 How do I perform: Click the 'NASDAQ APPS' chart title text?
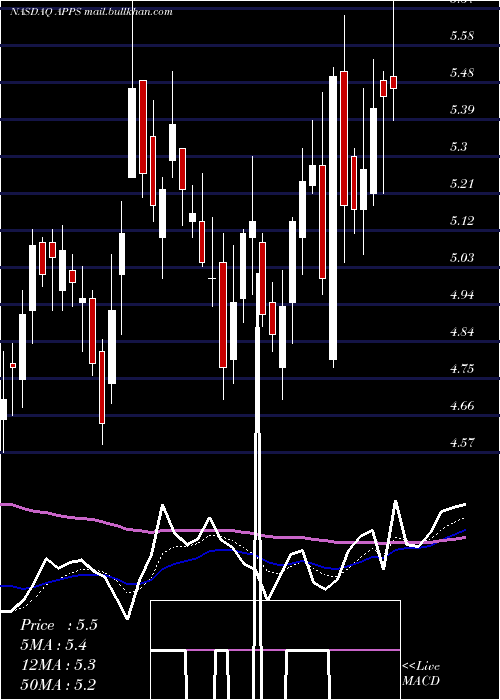point(46,12)
